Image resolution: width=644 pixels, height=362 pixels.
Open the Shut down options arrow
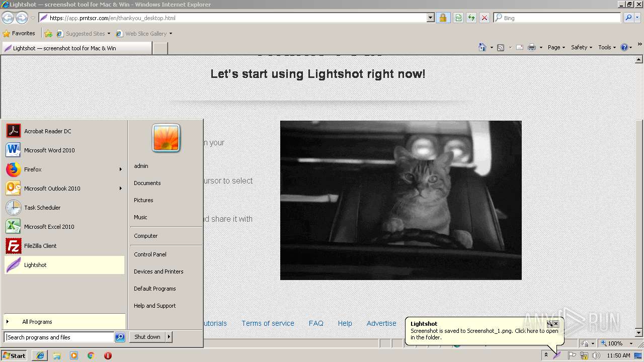pos(169,337)
